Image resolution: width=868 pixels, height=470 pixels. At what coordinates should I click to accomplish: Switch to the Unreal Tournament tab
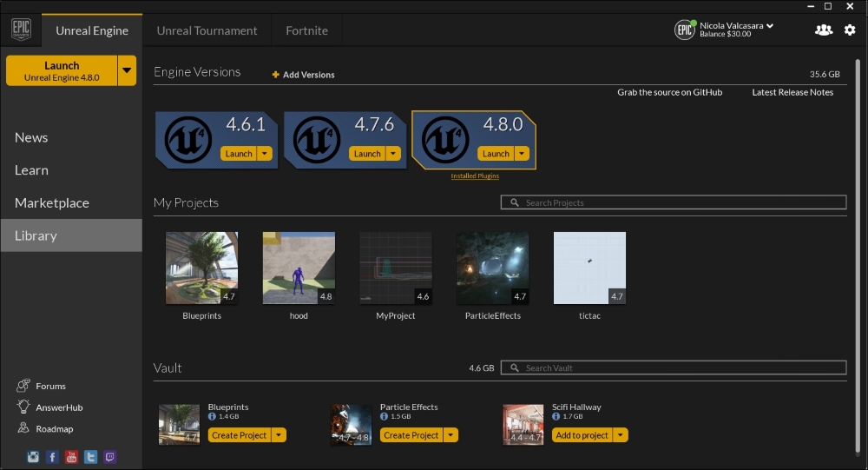point(207,30)
